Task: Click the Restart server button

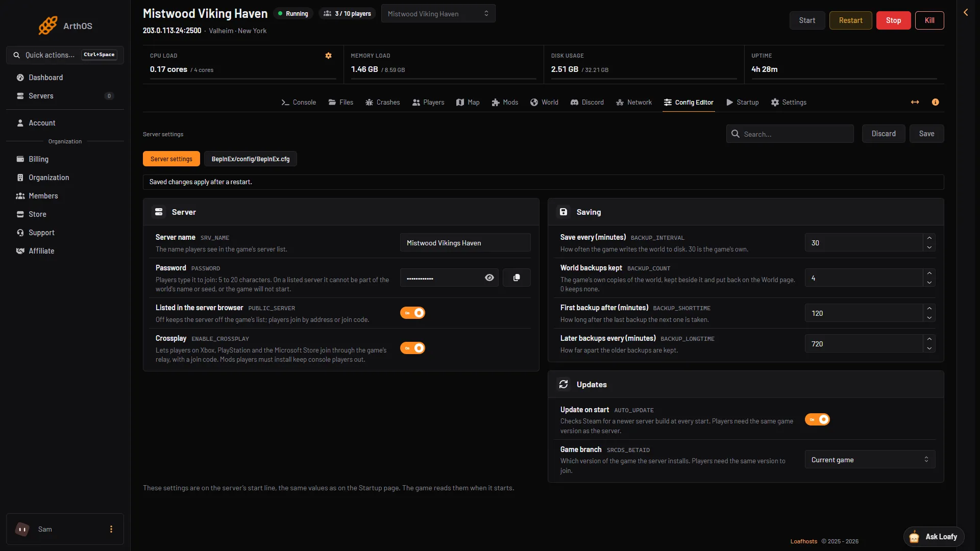Action: [850, 20]
